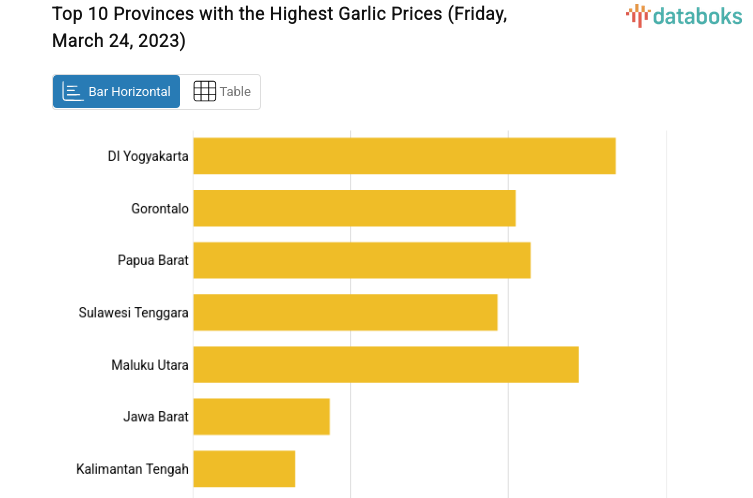Click the Sulawesi Tenggara bar
The height and width of the screenshot is (498, 753).
point(345,312)
